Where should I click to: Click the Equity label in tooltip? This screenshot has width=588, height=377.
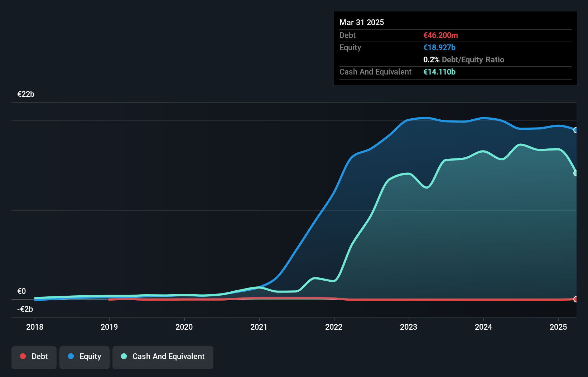[x=350, y=48]
